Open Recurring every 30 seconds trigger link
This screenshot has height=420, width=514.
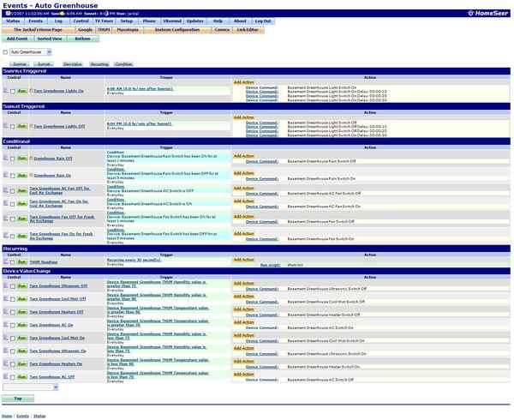click(134, 260)
